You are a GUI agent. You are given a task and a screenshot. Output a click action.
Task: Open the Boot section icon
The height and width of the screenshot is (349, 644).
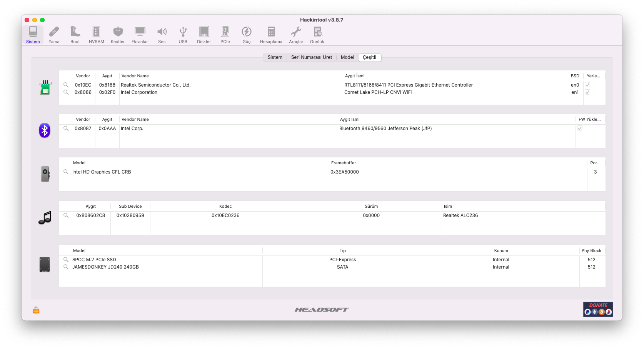pyautogui.click(x=75, y=35)
